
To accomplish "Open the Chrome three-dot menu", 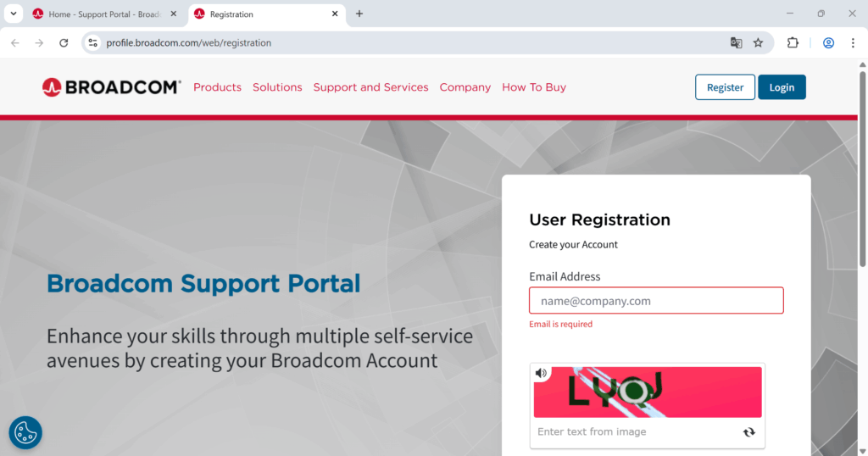I will 853,42.
